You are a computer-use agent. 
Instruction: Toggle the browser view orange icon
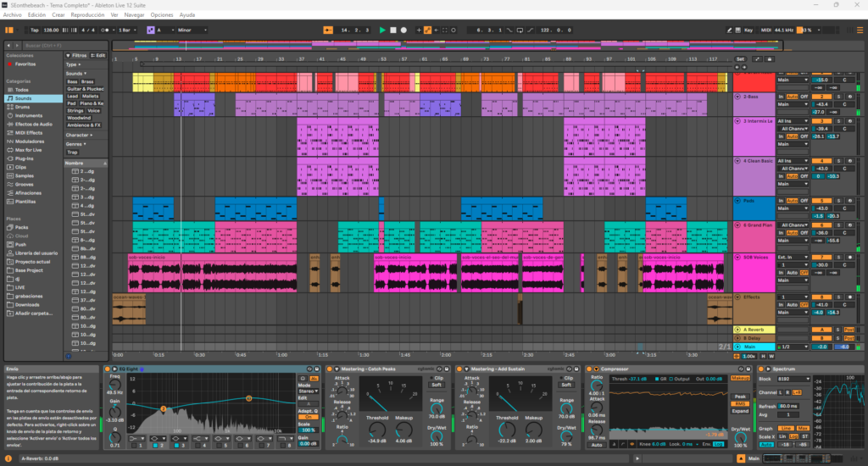point(8,30)
